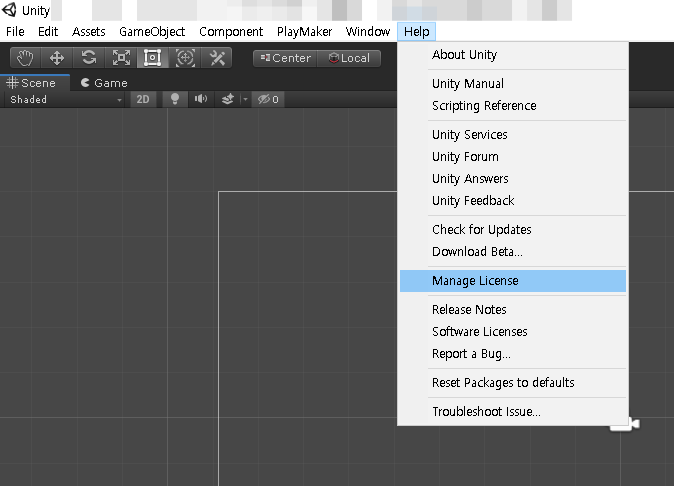Open the PlayMaker menu
Viewport: 674px width, 486px height.
[x=304, y=32]
